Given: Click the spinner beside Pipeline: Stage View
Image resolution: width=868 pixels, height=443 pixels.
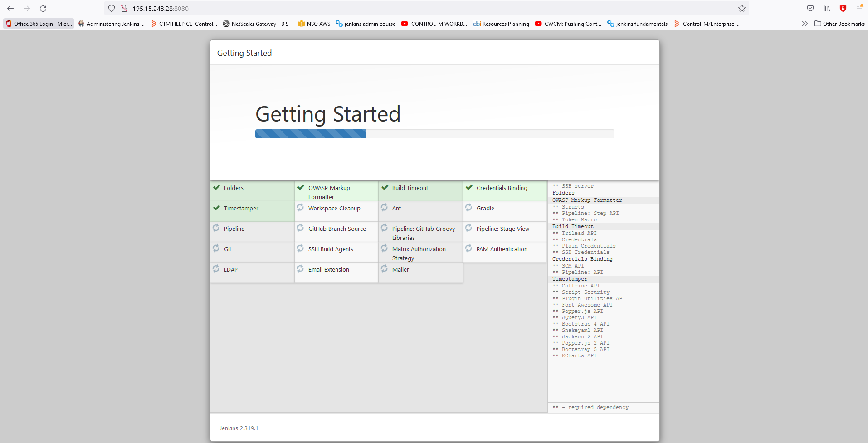Looking at the screenshot, I should 468,228.
